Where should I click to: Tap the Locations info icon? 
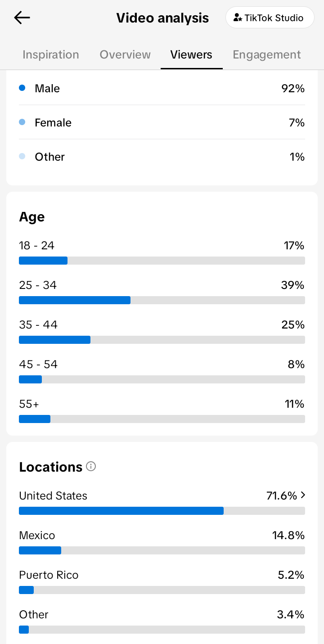click(x=91, y=466)
